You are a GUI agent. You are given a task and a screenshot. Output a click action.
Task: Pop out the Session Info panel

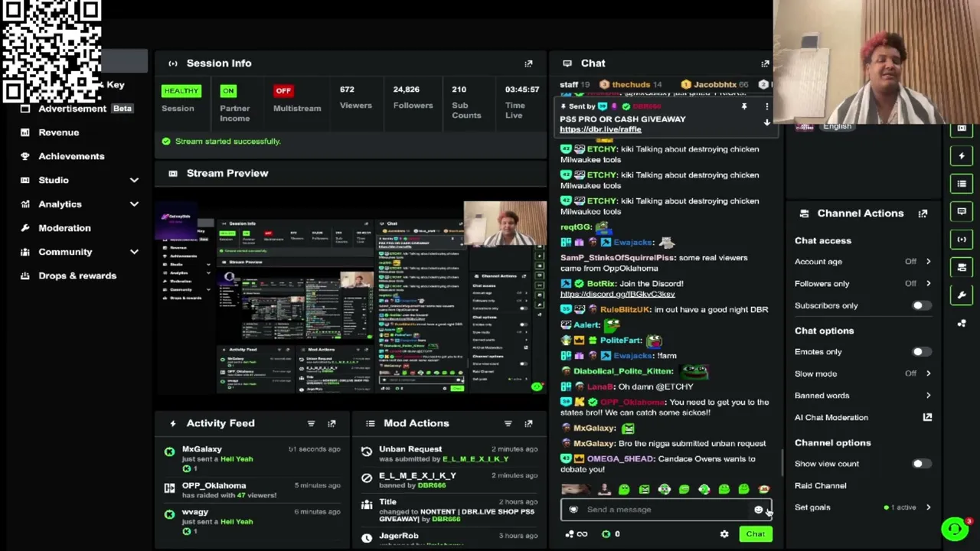[x=528, y=64]
